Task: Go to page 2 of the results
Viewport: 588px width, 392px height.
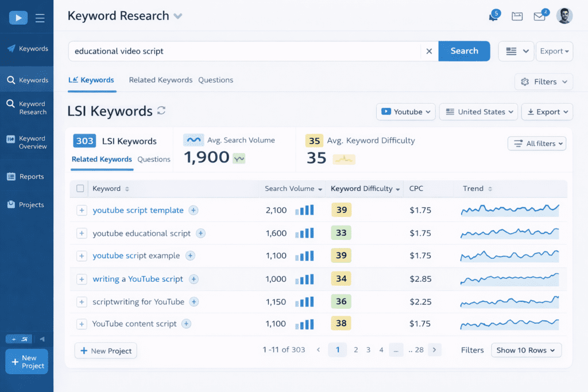Action: [356, 350]
